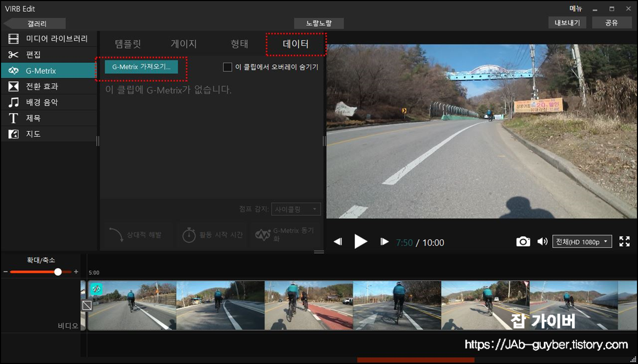Open 전환 효과 transitions section
This screenshot has height=364, width=638.
click(48, 86)
